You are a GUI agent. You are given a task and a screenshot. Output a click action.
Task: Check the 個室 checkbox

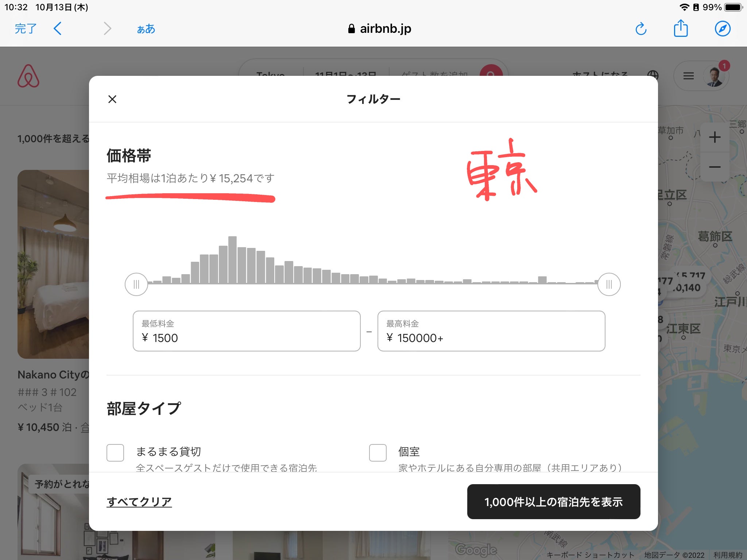click(378, 452)
